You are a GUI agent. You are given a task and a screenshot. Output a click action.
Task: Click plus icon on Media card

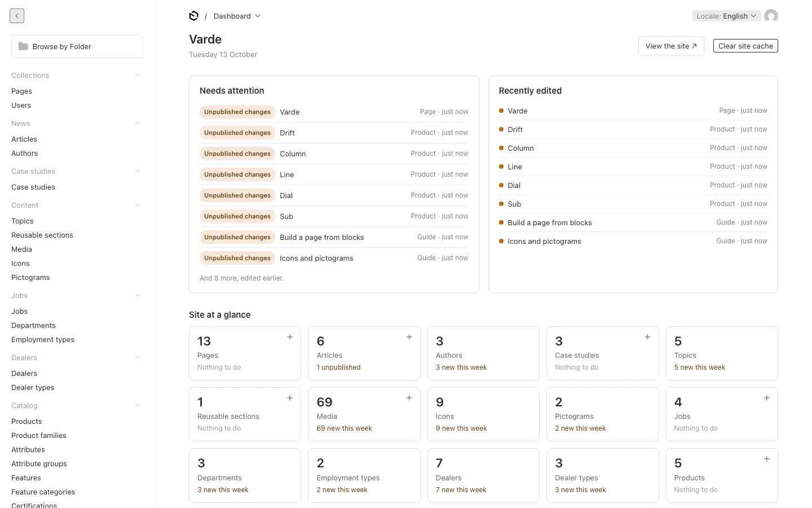point(409,398)
